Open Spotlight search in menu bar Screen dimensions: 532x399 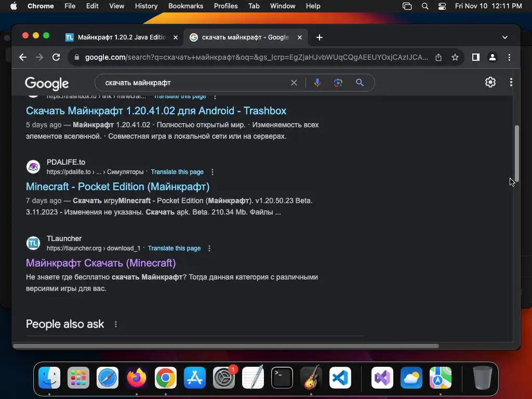[x=425, y=6]
